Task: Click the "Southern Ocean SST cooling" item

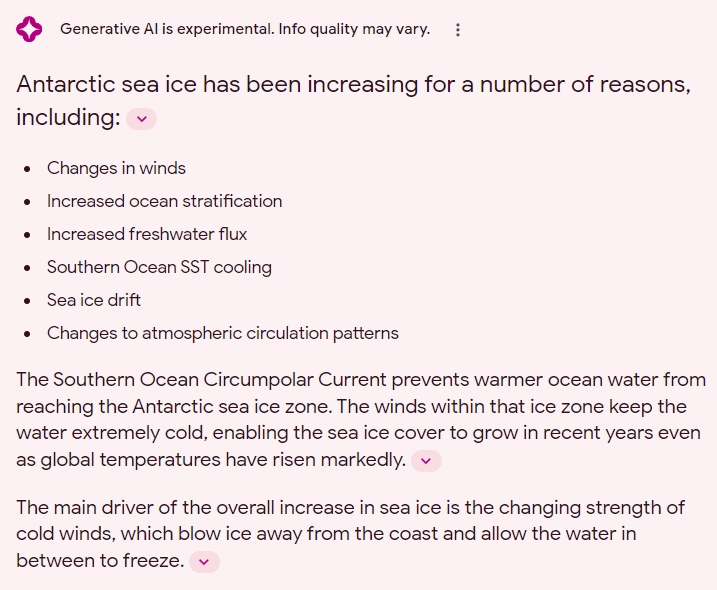Action: (159, 267)
